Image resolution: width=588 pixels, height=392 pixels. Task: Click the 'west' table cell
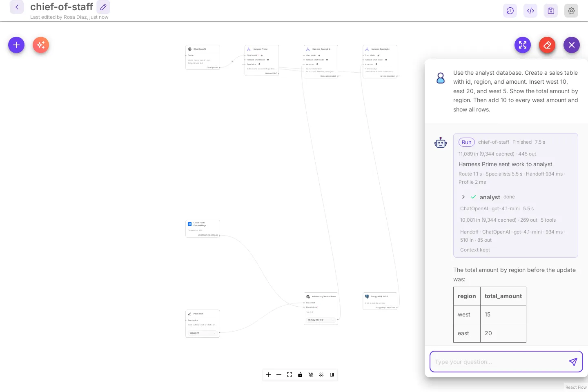467,314
